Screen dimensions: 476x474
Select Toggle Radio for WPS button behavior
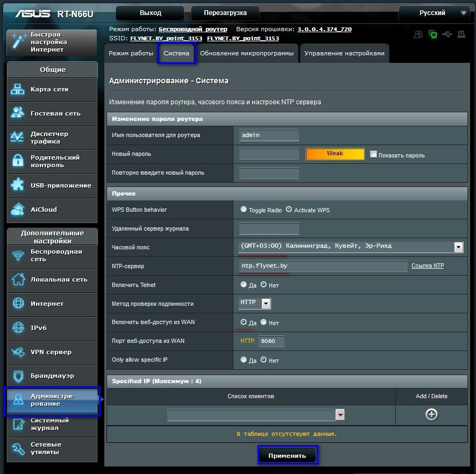tap(244, 209)
